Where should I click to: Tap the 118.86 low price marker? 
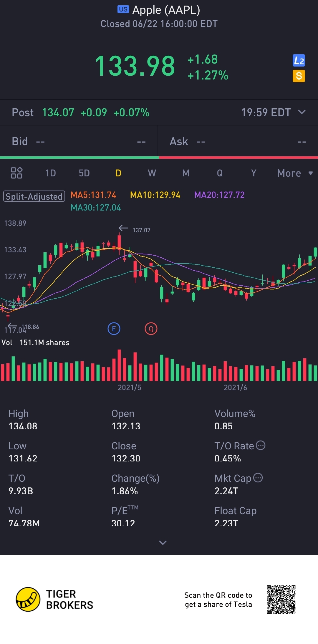30,327
